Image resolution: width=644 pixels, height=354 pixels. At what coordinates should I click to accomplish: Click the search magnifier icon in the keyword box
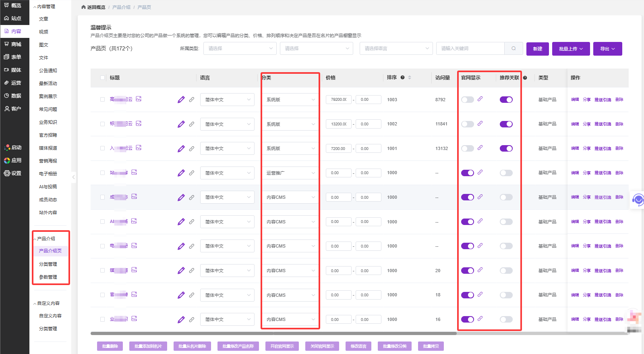(x=514, y=48)
